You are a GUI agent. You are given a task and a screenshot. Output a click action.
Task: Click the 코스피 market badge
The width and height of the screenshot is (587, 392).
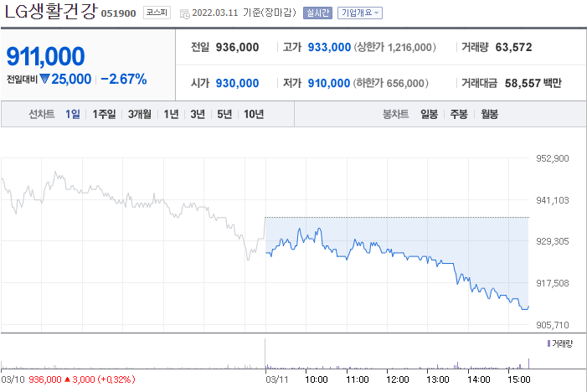click(157, 13)
